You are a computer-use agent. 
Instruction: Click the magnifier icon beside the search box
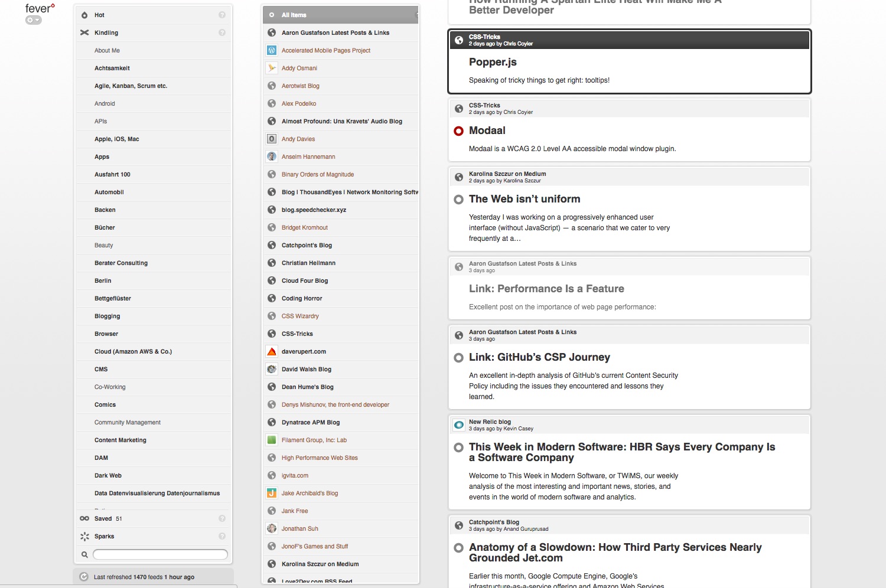pyautogui.click(x=84, y=554)
